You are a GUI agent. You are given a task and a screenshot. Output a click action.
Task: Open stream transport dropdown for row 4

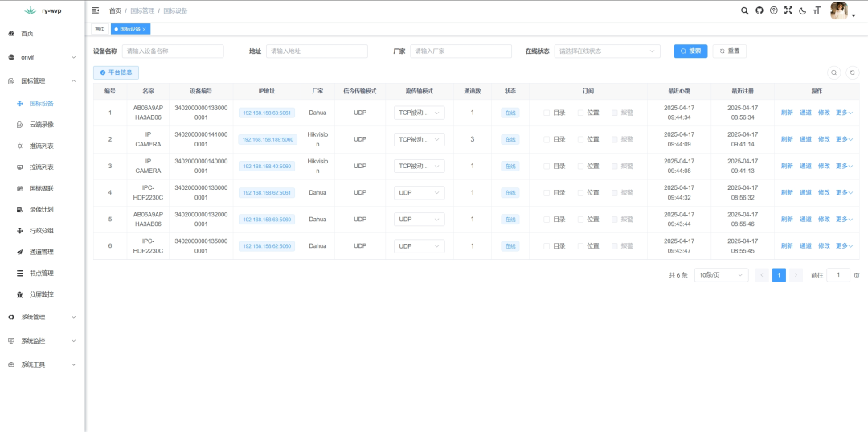tap(419, 192)
